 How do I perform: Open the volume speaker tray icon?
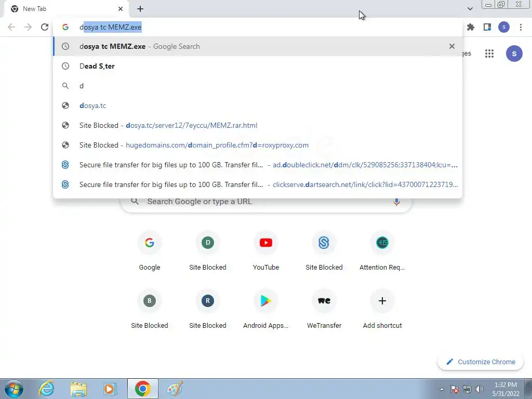click(x=480, y=389)
